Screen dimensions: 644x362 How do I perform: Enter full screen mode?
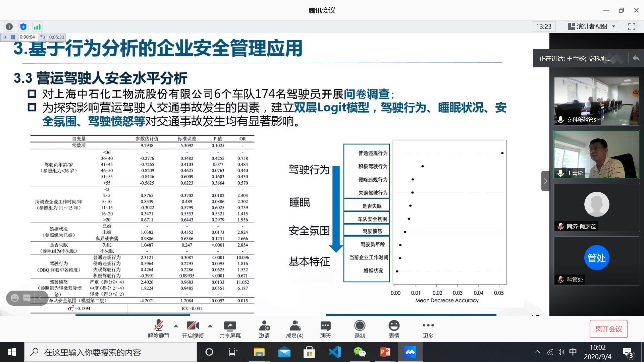pos(632,26)
